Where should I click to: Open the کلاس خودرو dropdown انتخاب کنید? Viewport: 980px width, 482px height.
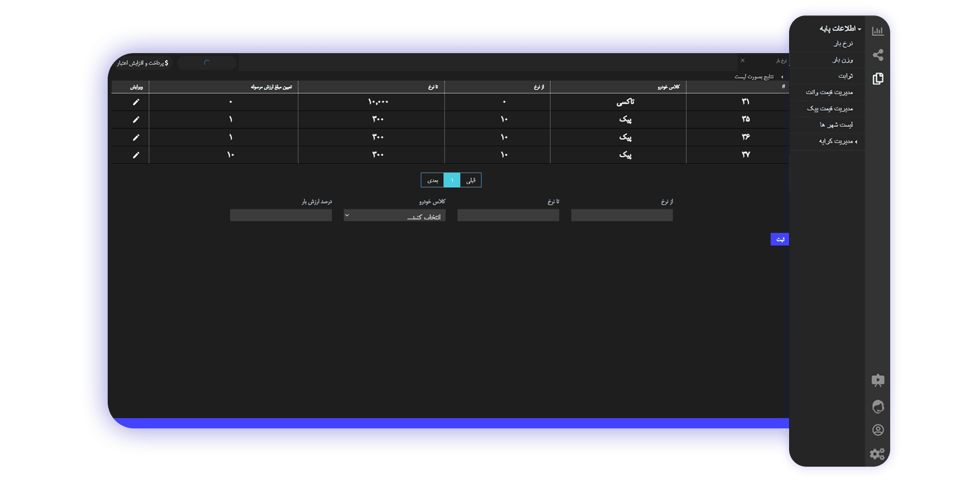tap(395, 215)
